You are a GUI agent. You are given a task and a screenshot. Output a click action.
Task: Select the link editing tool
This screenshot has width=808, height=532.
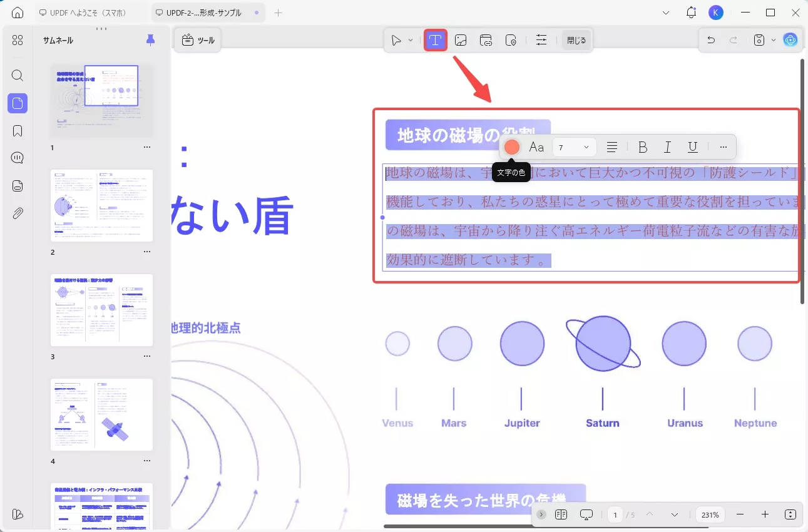click(486, 39)
